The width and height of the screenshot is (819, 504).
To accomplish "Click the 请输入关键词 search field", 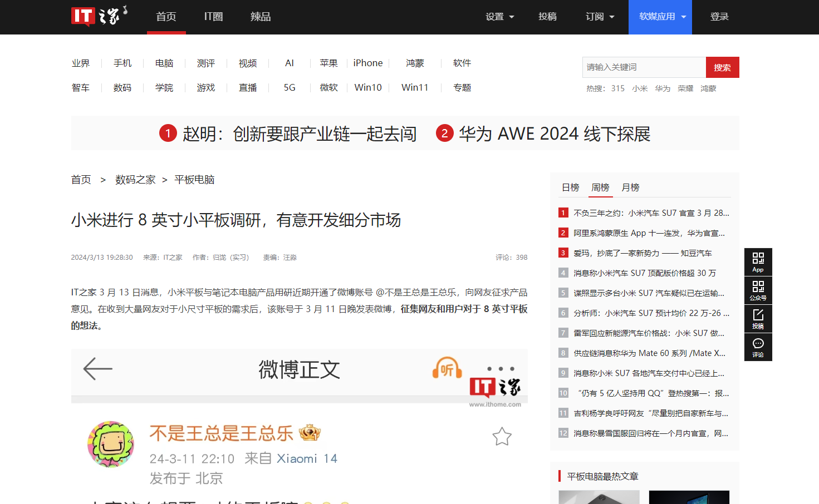I will 644,67.
